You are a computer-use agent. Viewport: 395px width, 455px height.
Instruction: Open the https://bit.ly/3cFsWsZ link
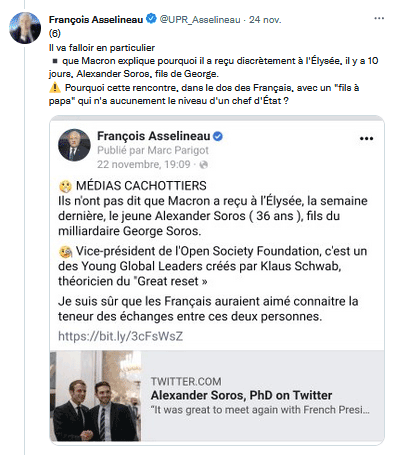121,336
